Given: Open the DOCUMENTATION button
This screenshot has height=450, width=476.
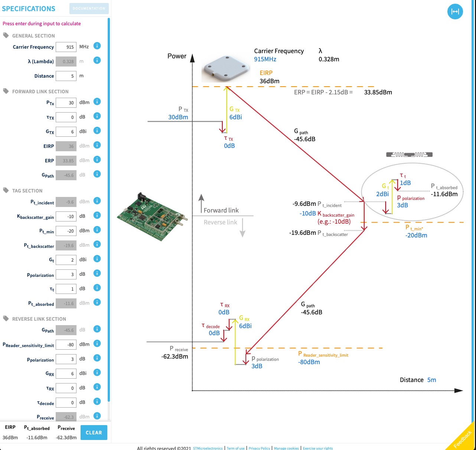Looking at the screenshot, I should (x=89, y=9).
